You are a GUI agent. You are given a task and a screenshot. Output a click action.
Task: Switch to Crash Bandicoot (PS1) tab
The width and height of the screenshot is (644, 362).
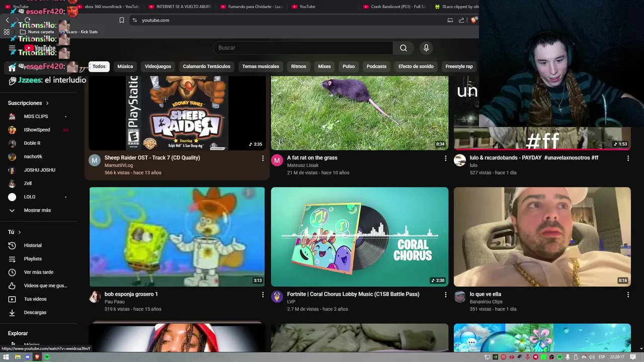coord(395,7)
